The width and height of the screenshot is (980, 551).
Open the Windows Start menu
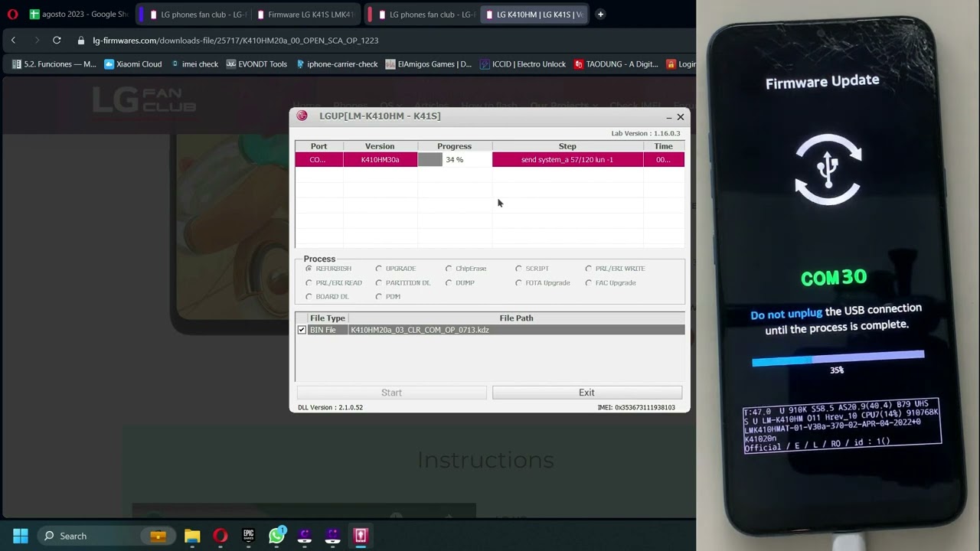click(x=21, y=536)
